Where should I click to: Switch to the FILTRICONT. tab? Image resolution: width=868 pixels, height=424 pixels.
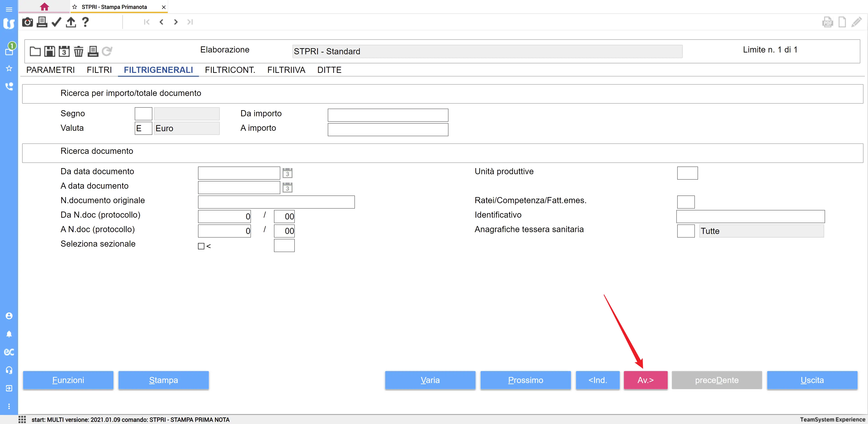point(230,70)
